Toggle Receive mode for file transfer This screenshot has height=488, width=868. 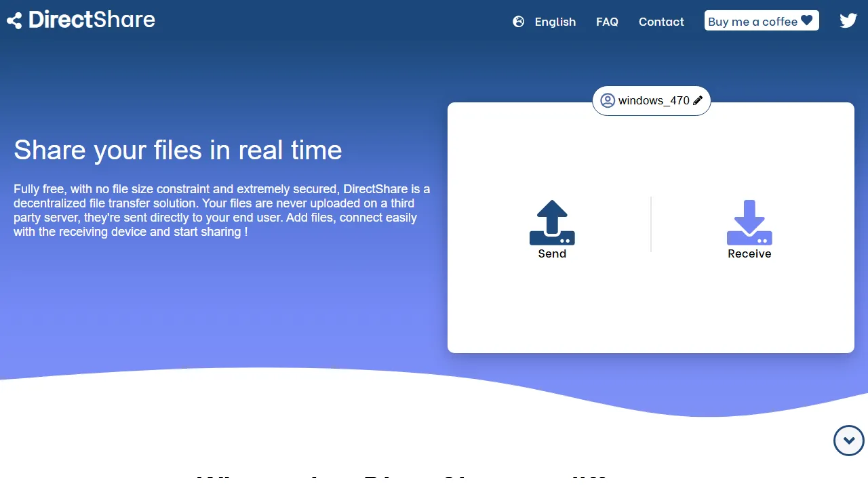point(749,230)
